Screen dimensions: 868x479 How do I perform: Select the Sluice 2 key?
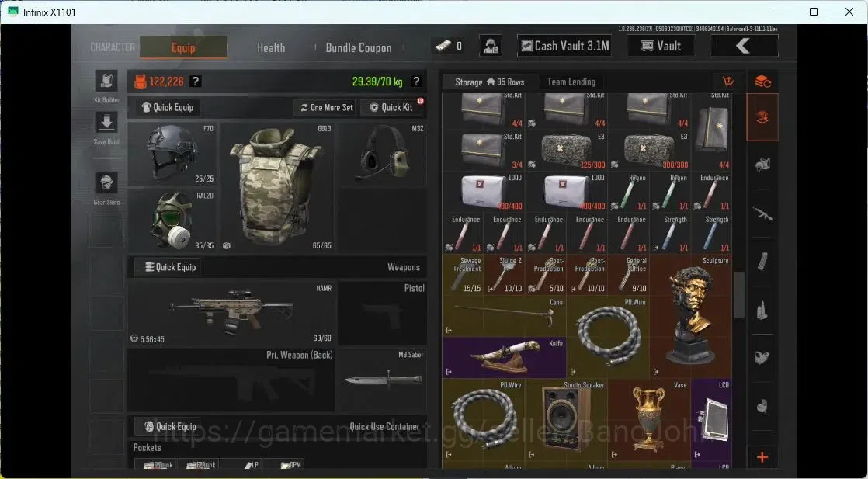505,275
